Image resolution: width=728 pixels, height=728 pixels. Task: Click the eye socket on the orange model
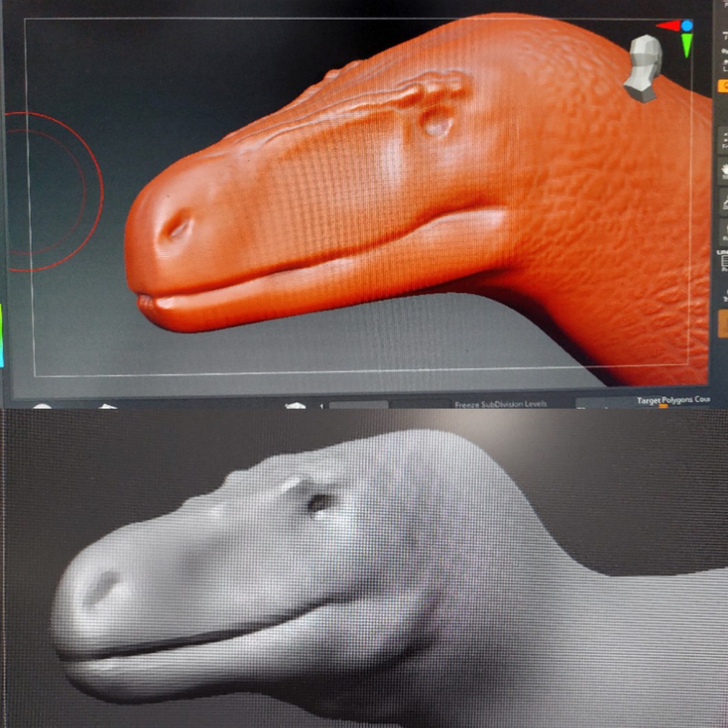[437, 124]
